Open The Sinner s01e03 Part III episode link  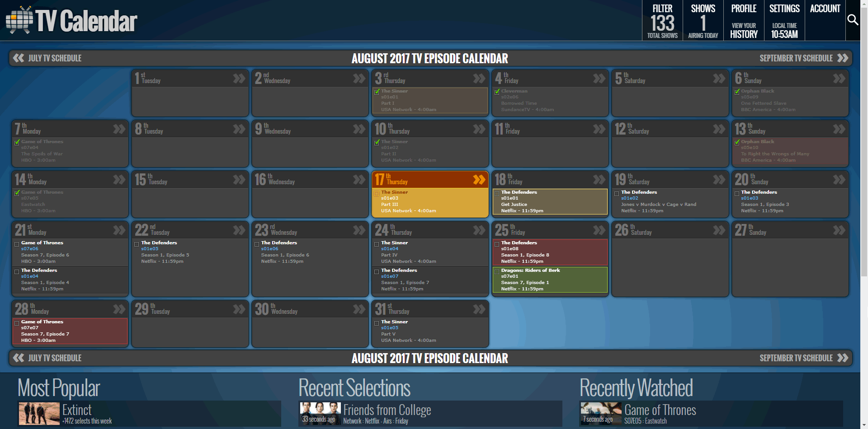tap(389, 198)
